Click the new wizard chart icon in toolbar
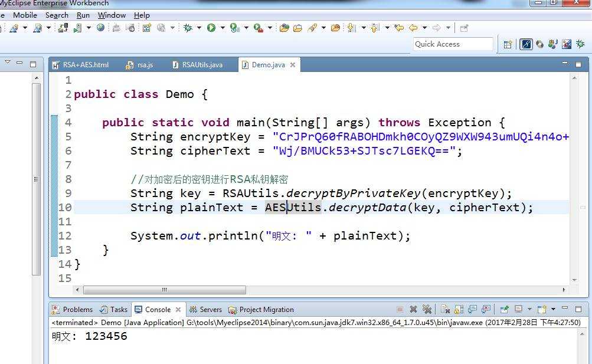The width and height of the screenshot is (592, 364). [146, 28]
